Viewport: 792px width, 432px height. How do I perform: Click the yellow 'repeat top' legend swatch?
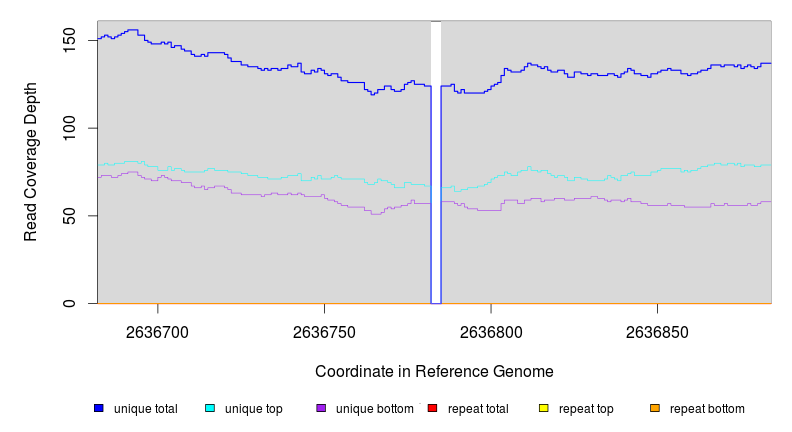(544, 408)
